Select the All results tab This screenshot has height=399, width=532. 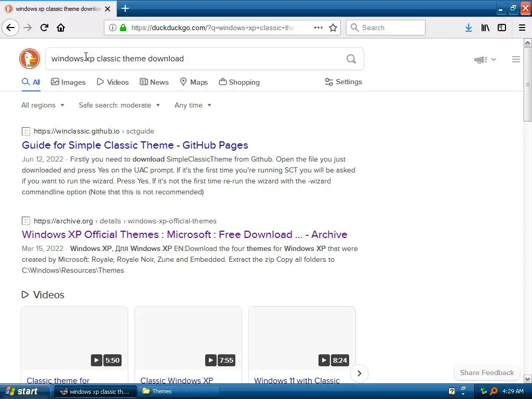[31, 82]
